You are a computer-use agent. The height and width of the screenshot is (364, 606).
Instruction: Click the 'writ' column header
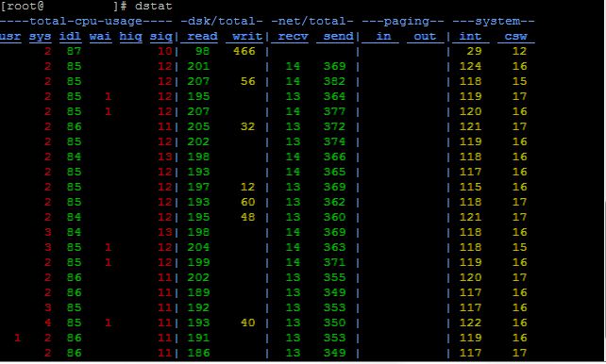247,36
